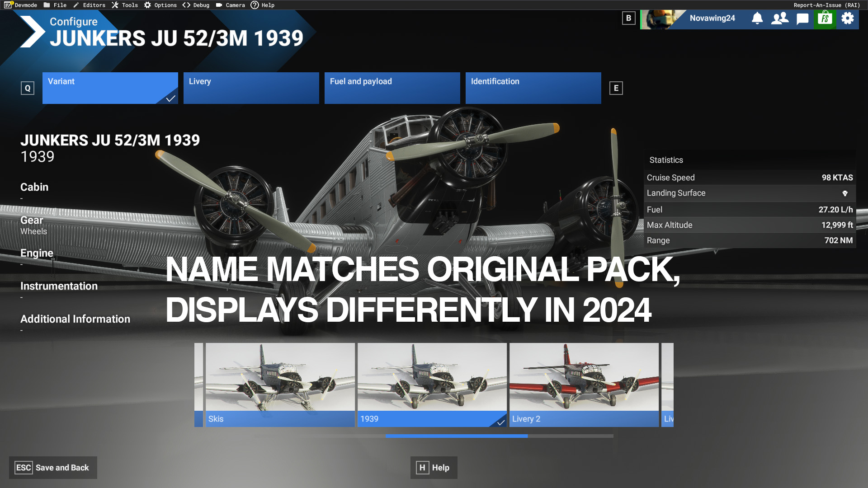
Task: Click the Novawing24 username
Action: point(712,19)
